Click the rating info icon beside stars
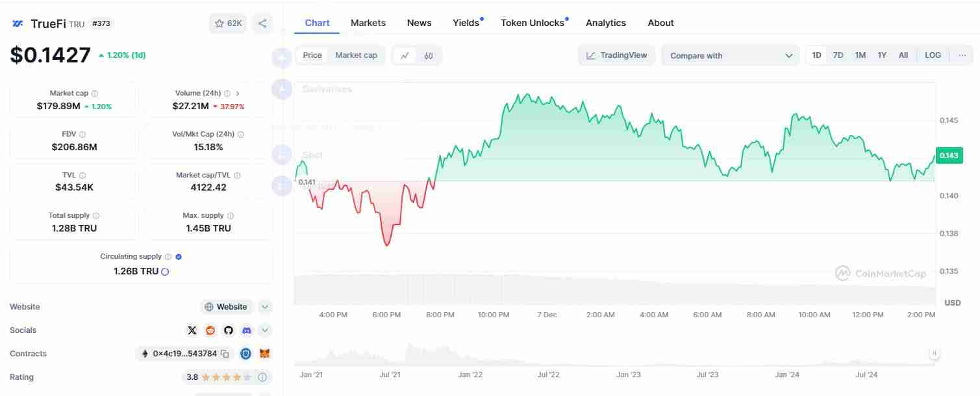The image size is (980, 396). [x=262, y=377]
